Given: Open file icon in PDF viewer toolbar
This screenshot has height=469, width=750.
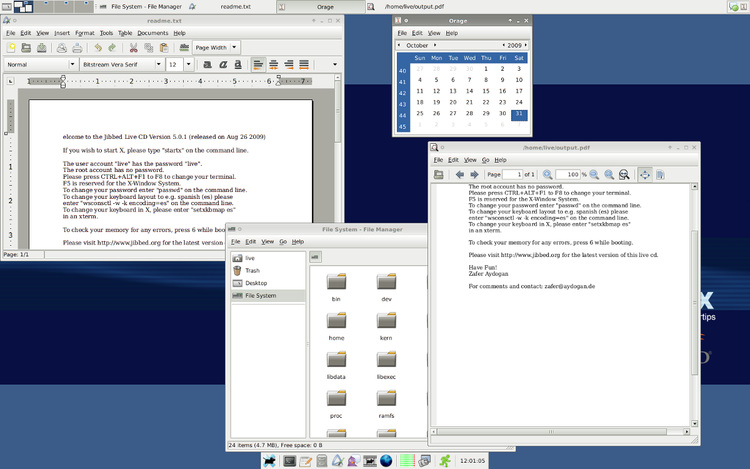Looking at the screenshot, I should coord(439,175).
